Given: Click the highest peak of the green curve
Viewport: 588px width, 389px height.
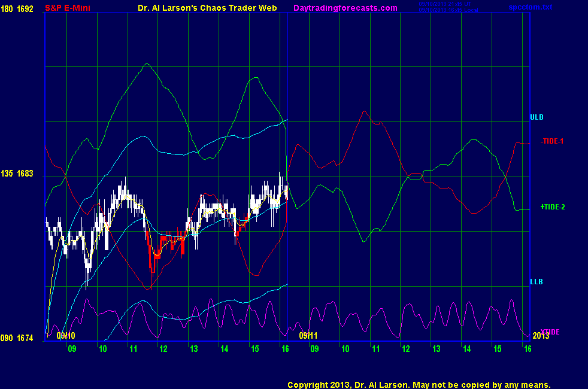Looking at the screenshot, I should [x=146, y=64].
